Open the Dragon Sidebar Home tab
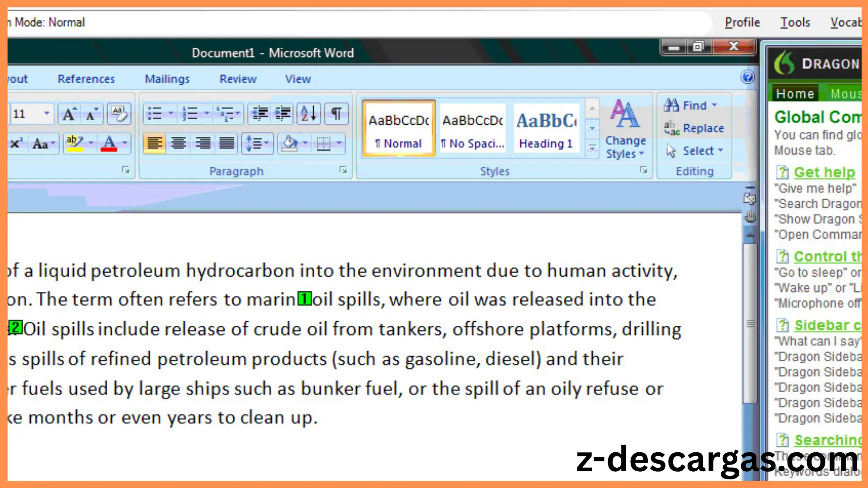This screenshot has height=488, width=868. 795,94
